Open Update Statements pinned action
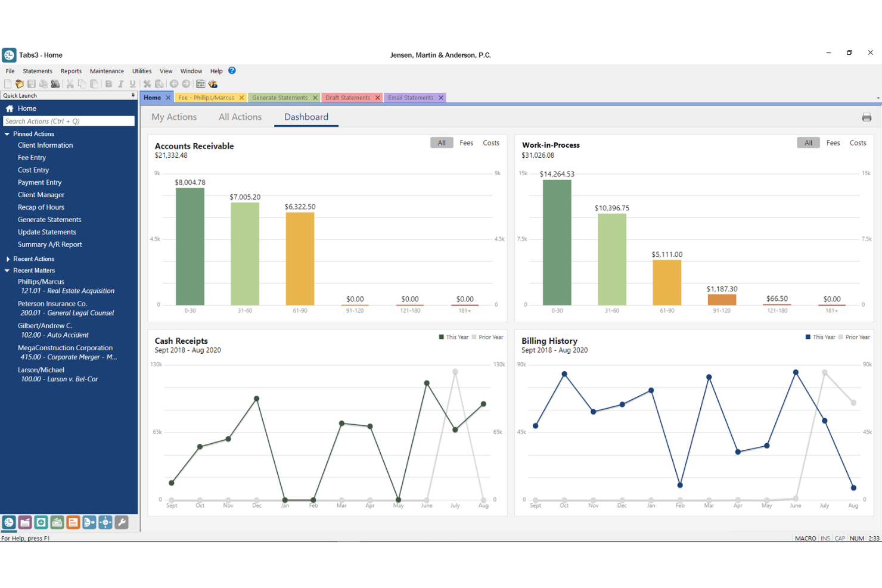882x588 pixels. pos(46,232)
